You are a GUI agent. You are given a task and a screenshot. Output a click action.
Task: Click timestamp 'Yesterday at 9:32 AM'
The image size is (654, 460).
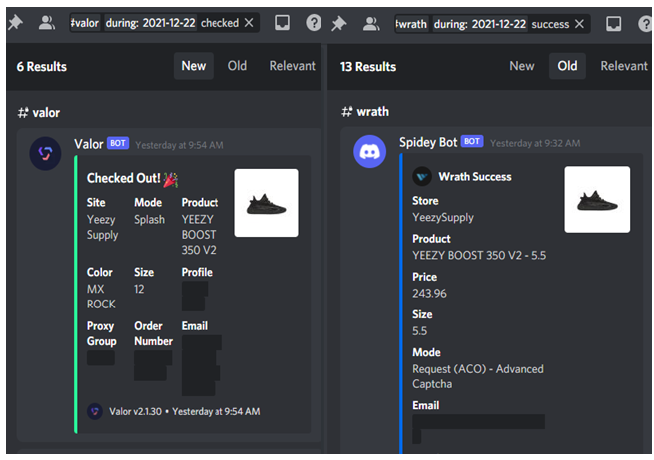(x=535, y=143)
